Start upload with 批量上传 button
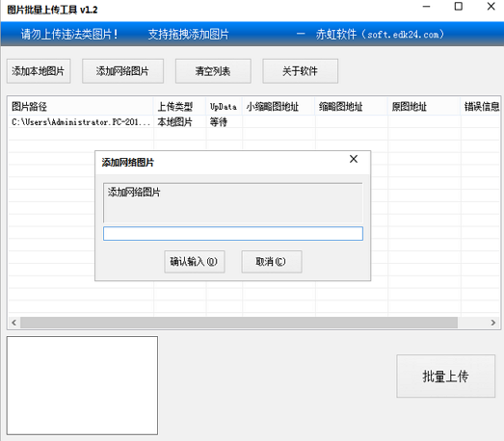504x441 pixels. click(445, 376)
